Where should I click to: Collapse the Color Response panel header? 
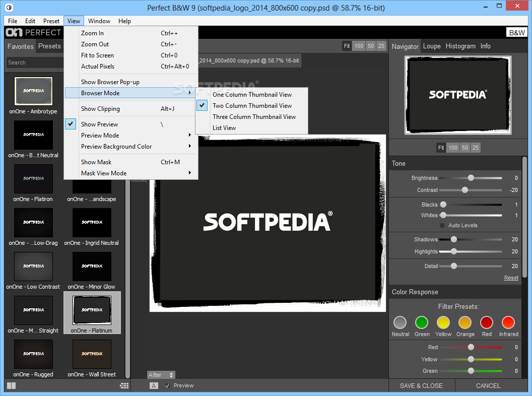click(x=455, y=292)
